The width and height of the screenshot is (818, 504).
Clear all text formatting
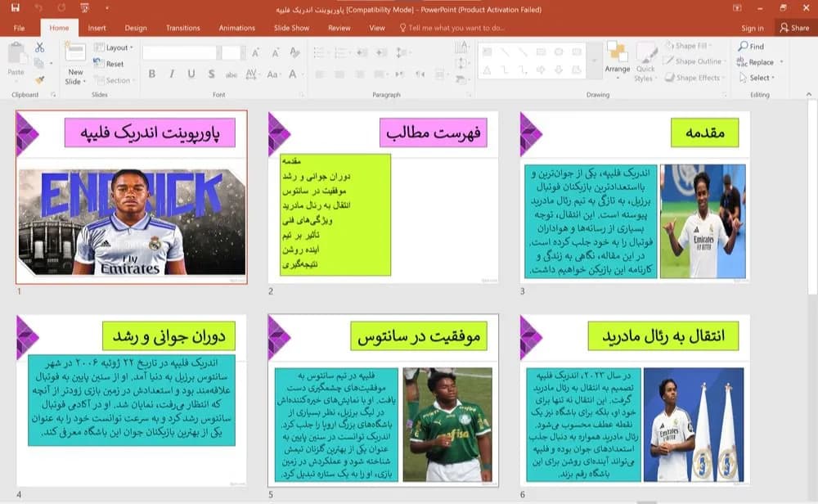[294, 52]
